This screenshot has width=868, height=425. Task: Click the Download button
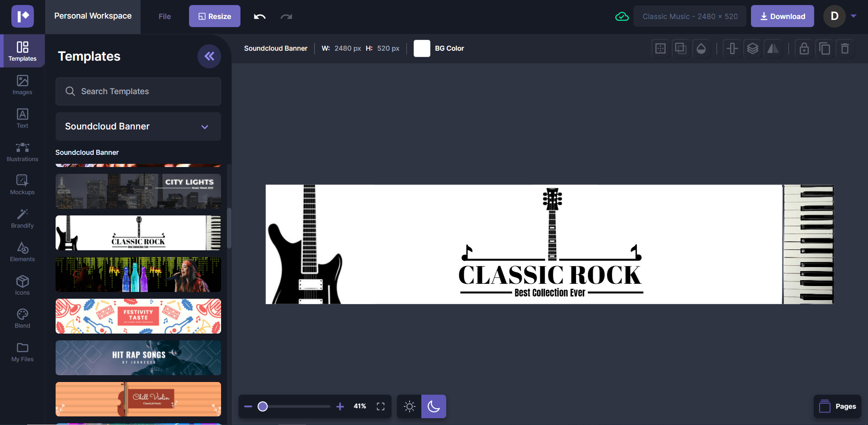(x=782, y=16)
